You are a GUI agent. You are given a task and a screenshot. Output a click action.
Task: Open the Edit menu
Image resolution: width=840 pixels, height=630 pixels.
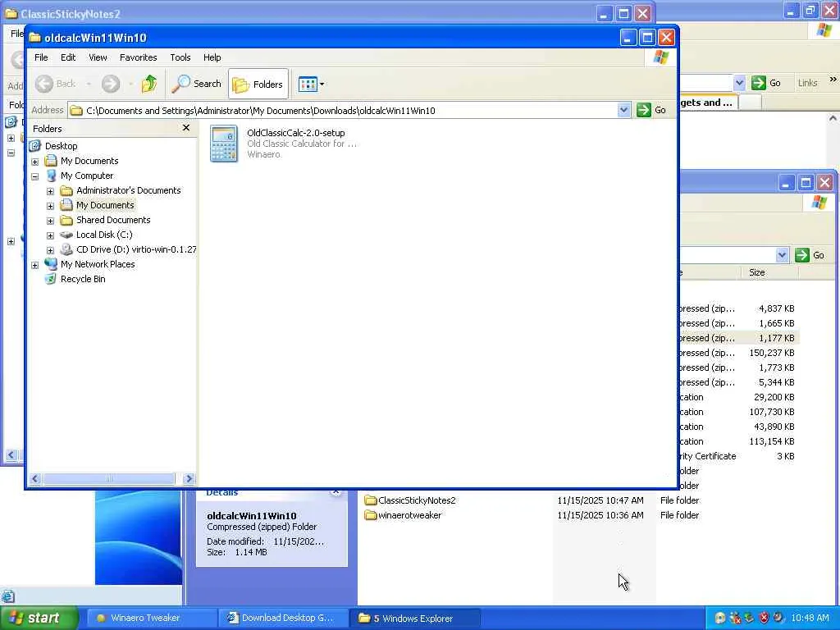[68, 57]
